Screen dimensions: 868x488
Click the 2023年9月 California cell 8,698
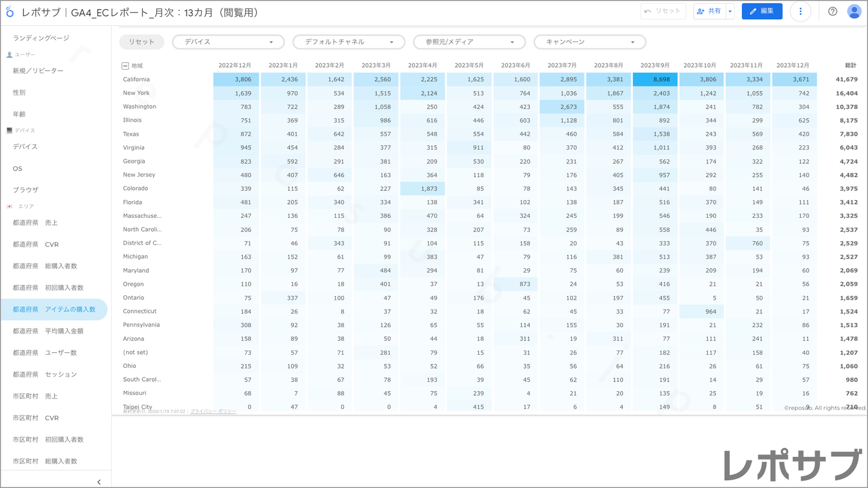(x=655, y=79)
